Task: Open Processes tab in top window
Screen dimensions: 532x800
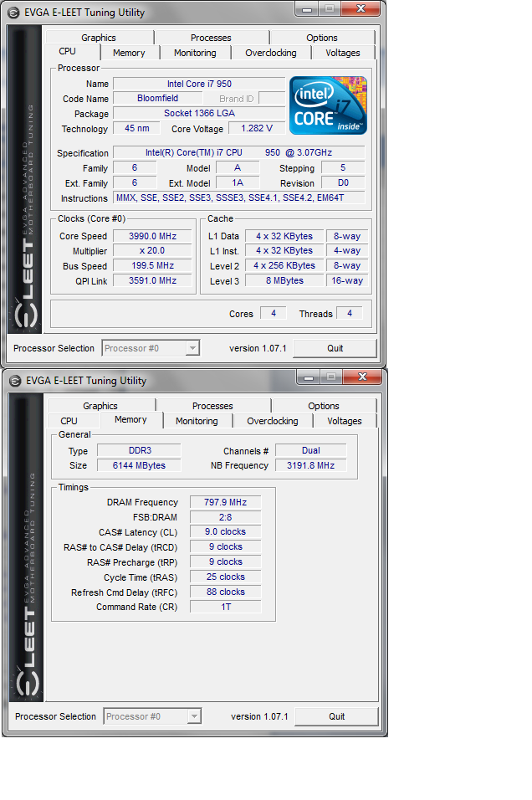Action: (x=211, y=38)
